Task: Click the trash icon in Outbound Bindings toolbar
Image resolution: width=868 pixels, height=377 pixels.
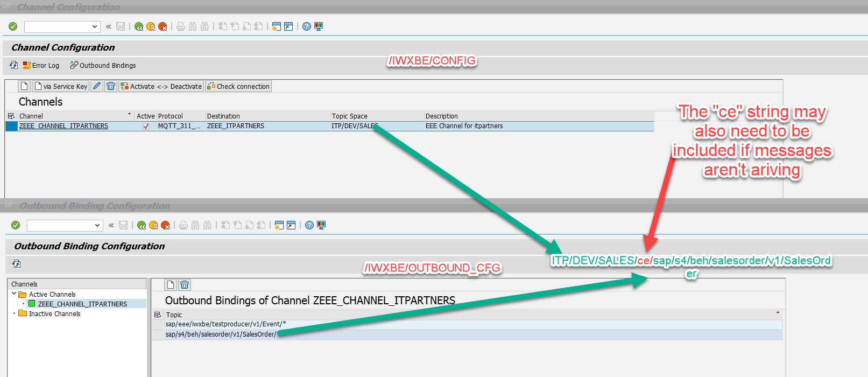Action: click(x=185, y=285)
